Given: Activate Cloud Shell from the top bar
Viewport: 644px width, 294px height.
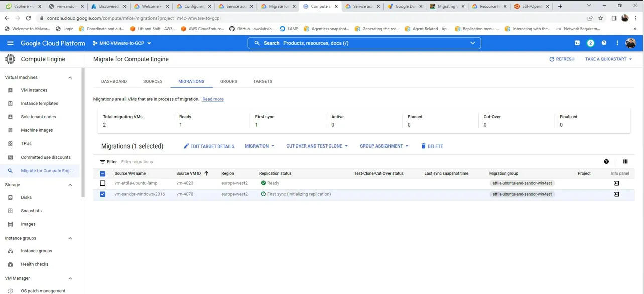Looking at the screenshot, I should pos(577,43).
